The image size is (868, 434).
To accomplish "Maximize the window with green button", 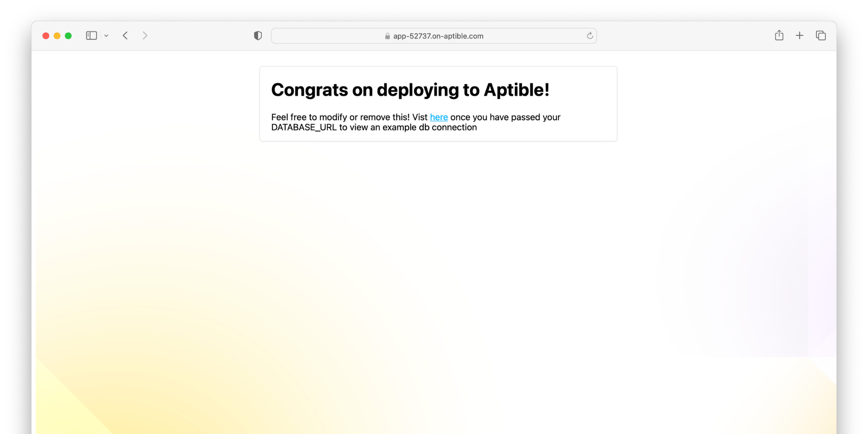I will 68,36.
